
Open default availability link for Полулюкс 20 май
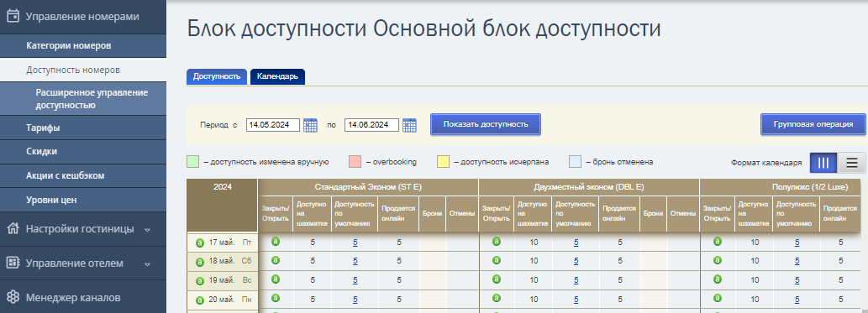coord(797,300)
